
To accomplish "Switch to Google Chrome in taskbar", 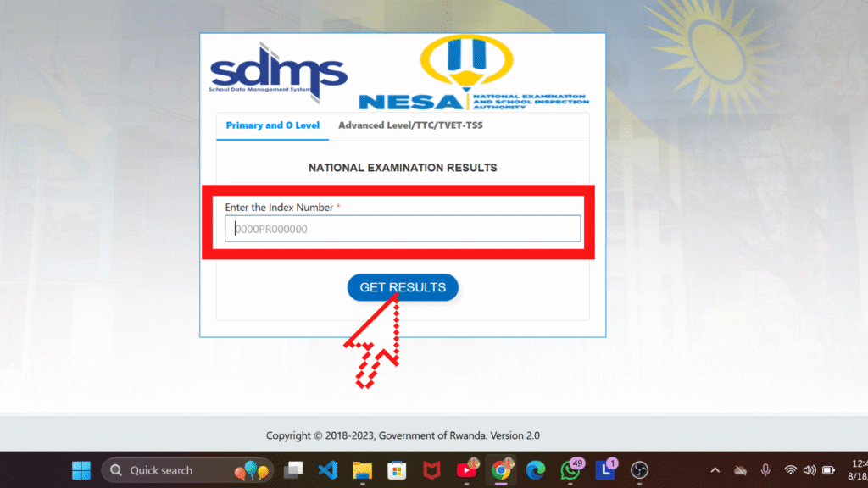I will [x=502, y=469].
